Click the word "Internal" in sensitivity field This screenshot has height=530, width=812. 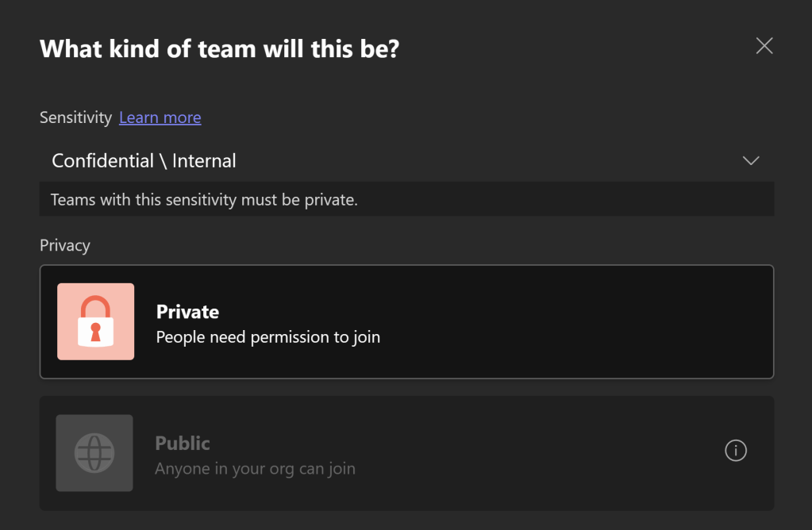[x=204, y=161]
